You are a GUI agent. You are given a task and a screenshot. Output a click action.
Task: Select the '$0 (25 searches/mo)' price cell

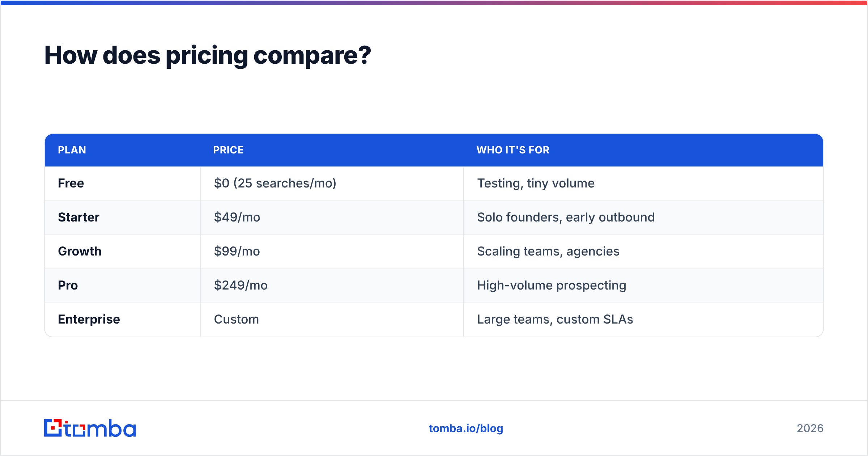pos(332,183)
